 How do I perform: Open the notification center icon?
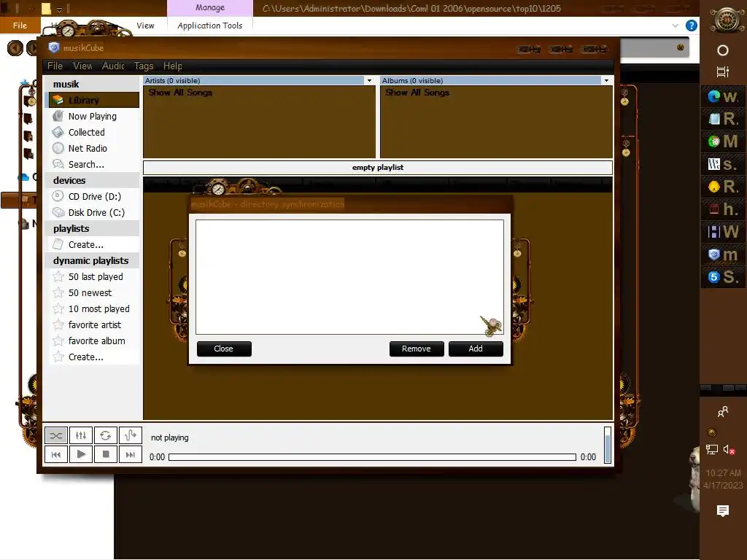click(x=723, y=510)
